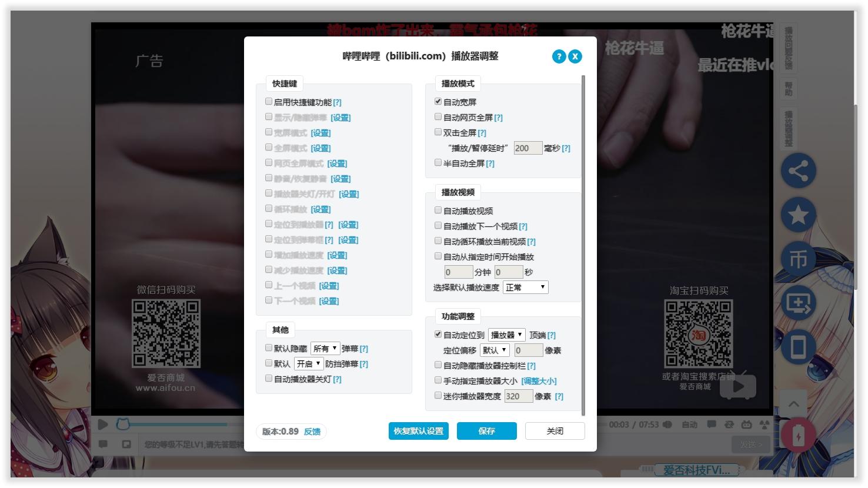868x488 pixels.
Task: Open the 反馈 link next to the version
Action: (x=312, y=432)
